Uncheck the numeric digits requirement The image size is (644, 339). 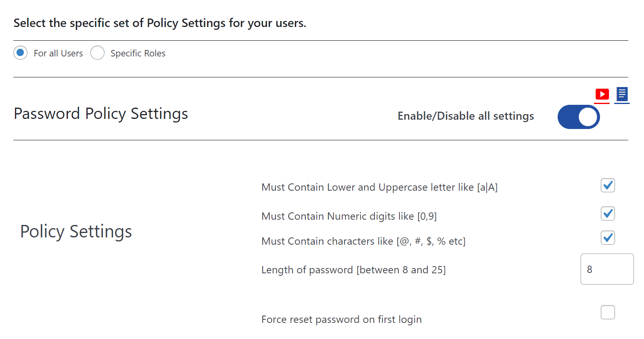(608, 214)
